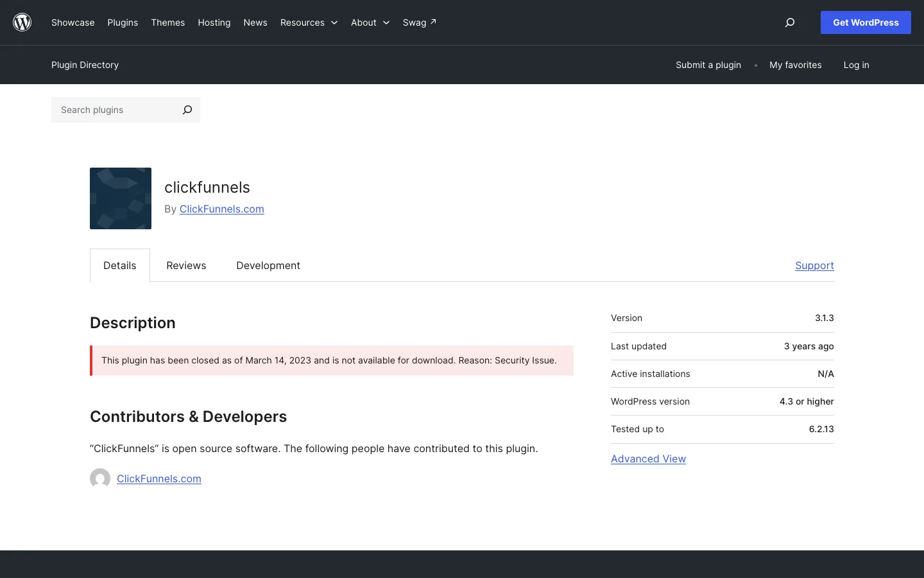Open the Showcase menu item
Viewport: 924px width, 578px height.
[73, 22]
